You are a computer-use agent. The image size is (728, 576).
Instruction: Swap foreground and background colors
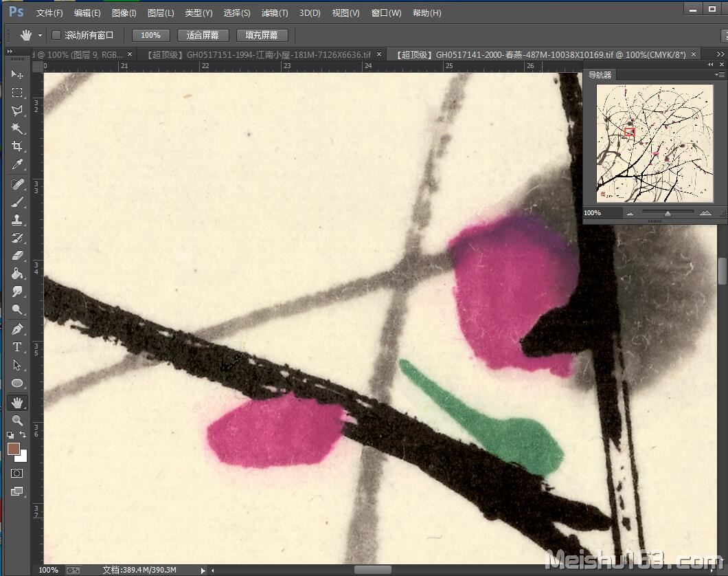[x=23, y=434]
